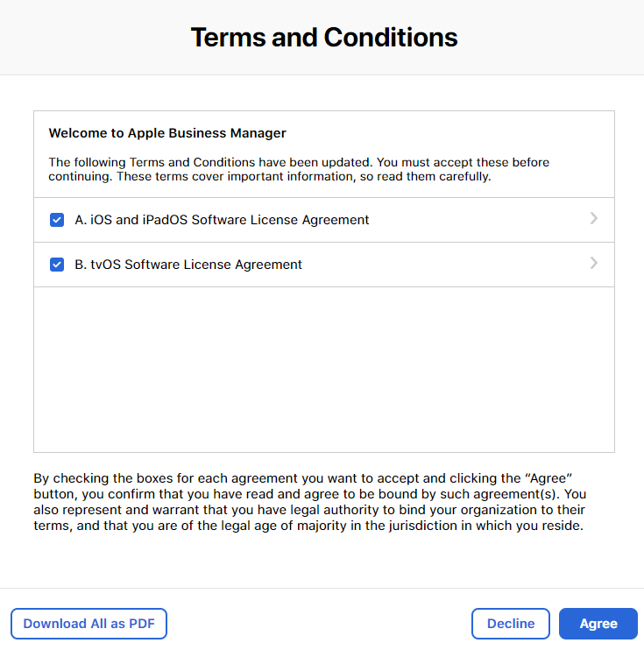Viewport: 644px width, 657px height.
Task: Expand the tvOS agreement chevron
Action: (x=593, y=263)
